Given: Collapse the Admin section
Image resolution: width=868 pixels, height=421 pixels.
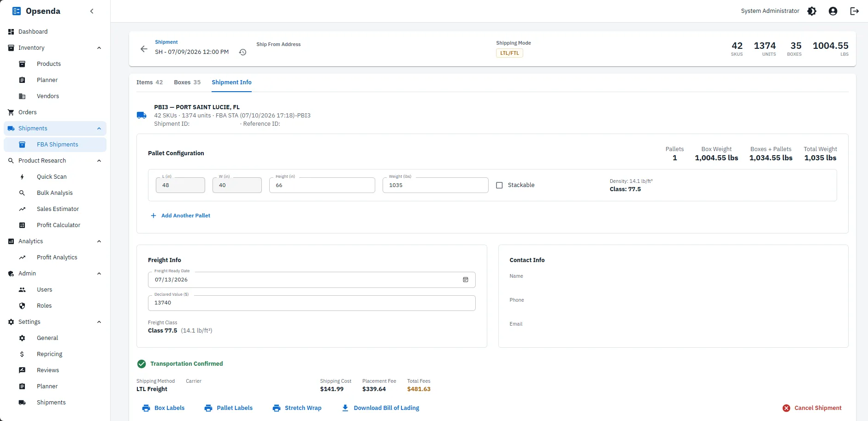Looking at the screenshot, I should (x=99, y=274).
